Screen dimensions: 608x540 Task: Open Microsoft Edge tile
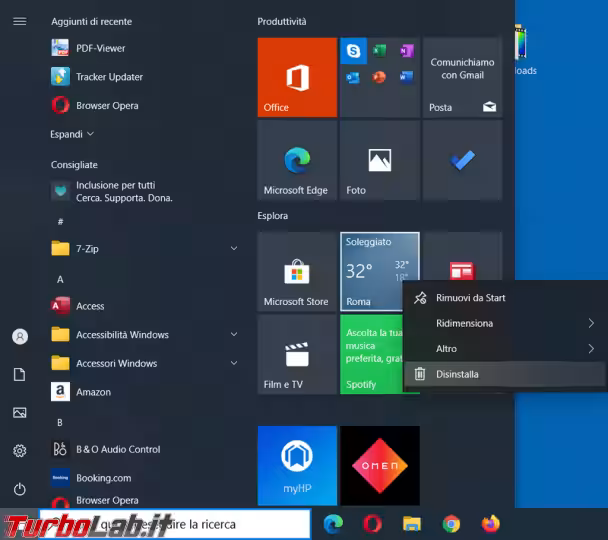click(x=297, y=160)
